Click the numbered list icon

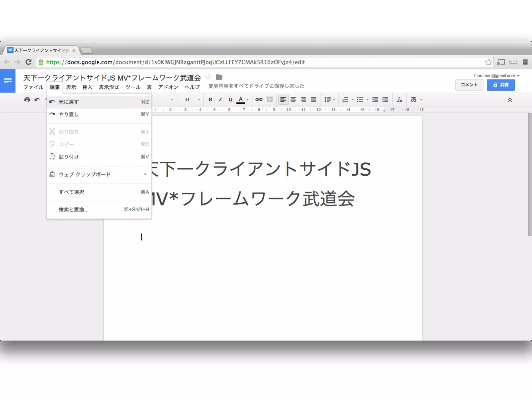(345, 99)
